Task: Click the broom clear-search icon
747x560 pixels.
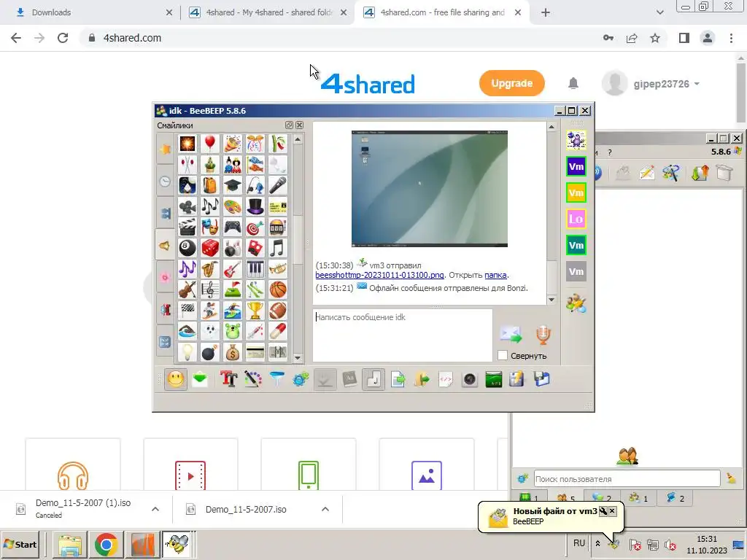Action: 731,478
